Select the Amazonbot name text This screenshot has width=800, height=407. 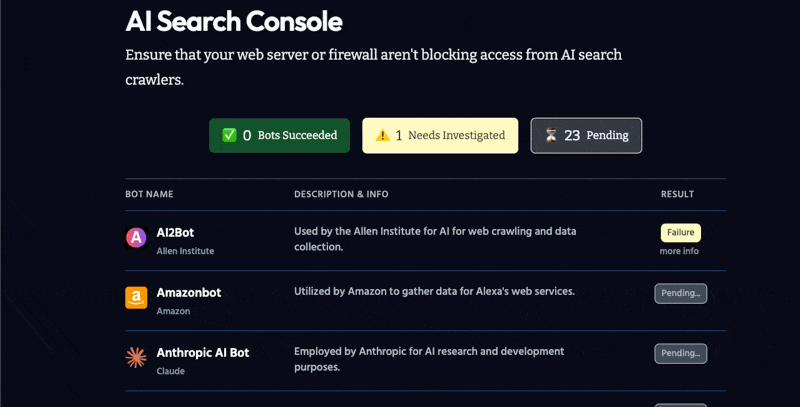click(x=189, y=293)
